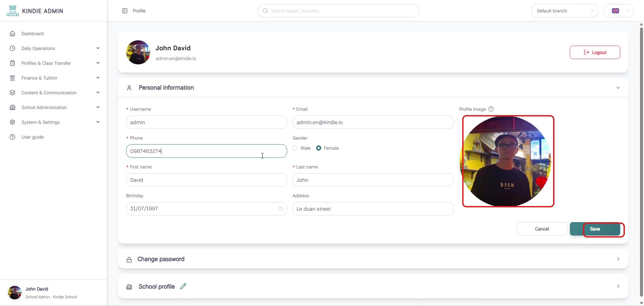Screen dimensions: 644x306
Task: Click the search magnifier icon
Action: click(265, 11)
